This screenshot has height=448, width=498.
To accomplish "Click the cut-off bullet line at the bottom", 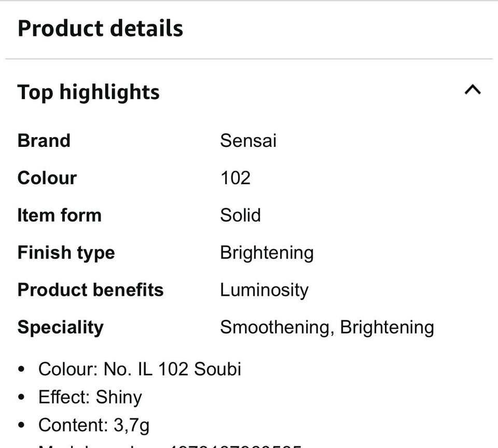I will pyautogui.click(x=170, y=445).
